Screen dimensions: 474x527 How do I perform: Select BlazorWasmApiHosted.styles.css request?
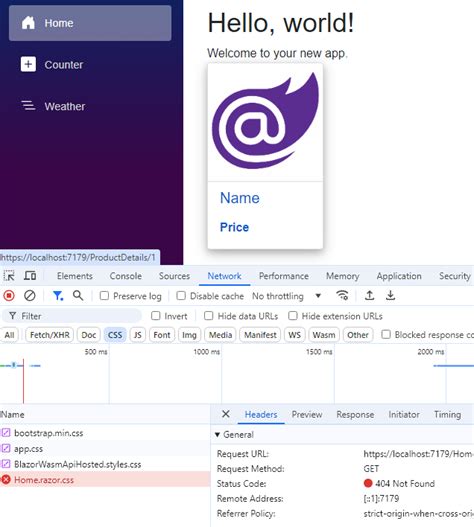pyautogui.click(x=105, y=464)
